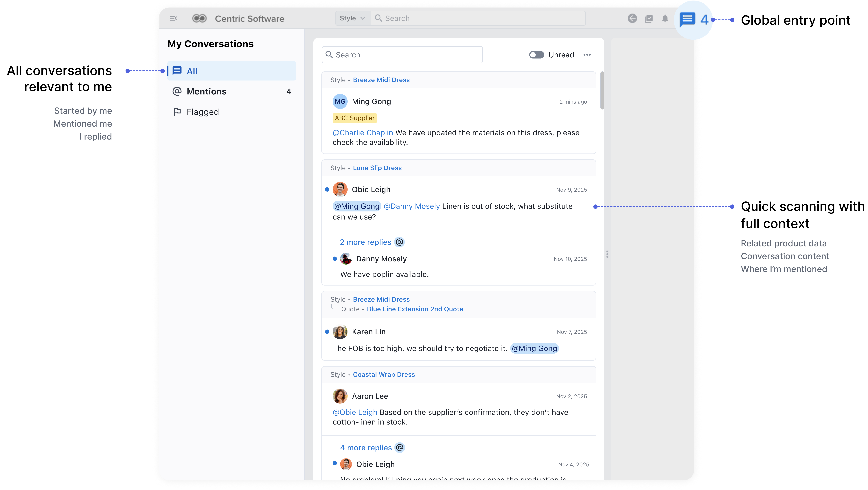The image size is (868, 490).
Task: Open the conversations chat icon
Action: click(687, 19)
